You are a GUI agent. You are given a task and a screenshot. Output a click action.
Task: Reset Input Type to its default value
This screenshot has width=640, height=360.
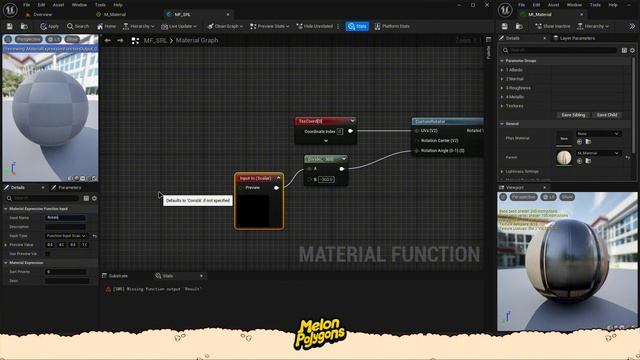95,236
